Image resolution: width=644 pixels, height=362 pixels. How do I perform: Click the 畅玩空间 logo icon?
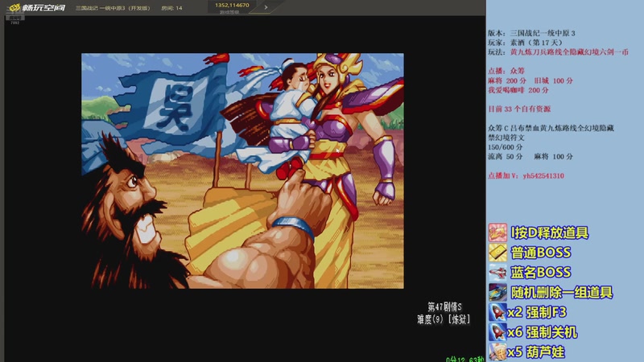(x=15, y=7)
